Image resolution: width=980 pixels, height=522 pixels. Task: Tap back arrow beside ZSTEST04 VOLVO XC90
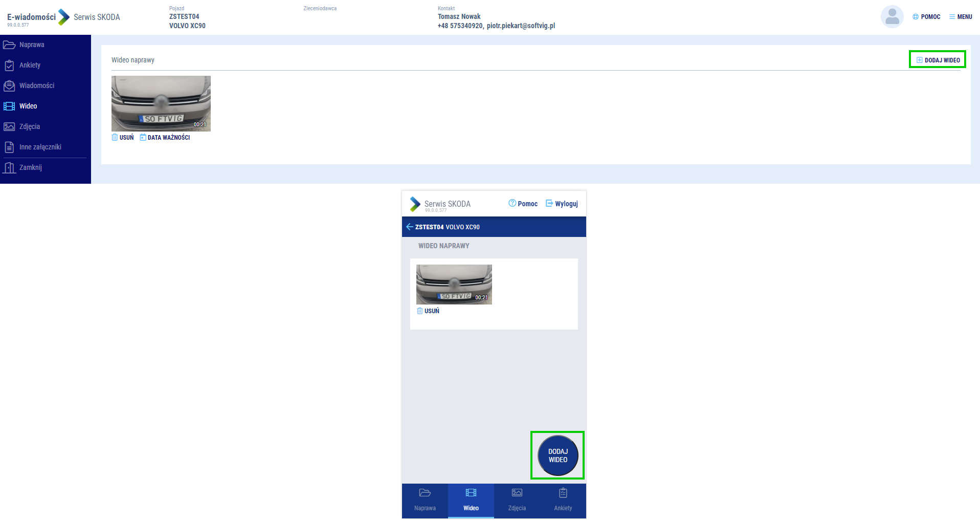409,227
